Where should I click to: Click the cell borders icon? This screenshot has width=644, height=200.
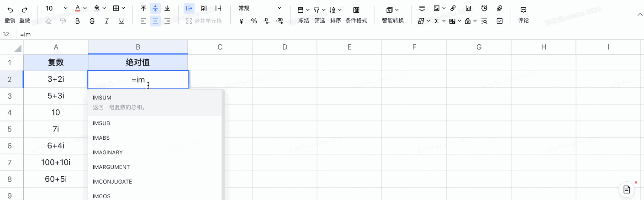coord(116,8)
